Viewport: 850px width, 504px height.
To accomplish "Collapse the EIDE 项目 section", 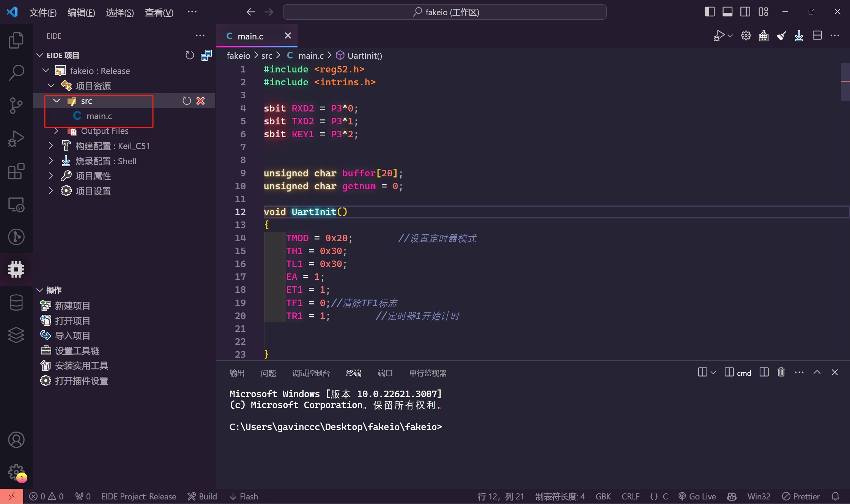I will coord(39,55).
